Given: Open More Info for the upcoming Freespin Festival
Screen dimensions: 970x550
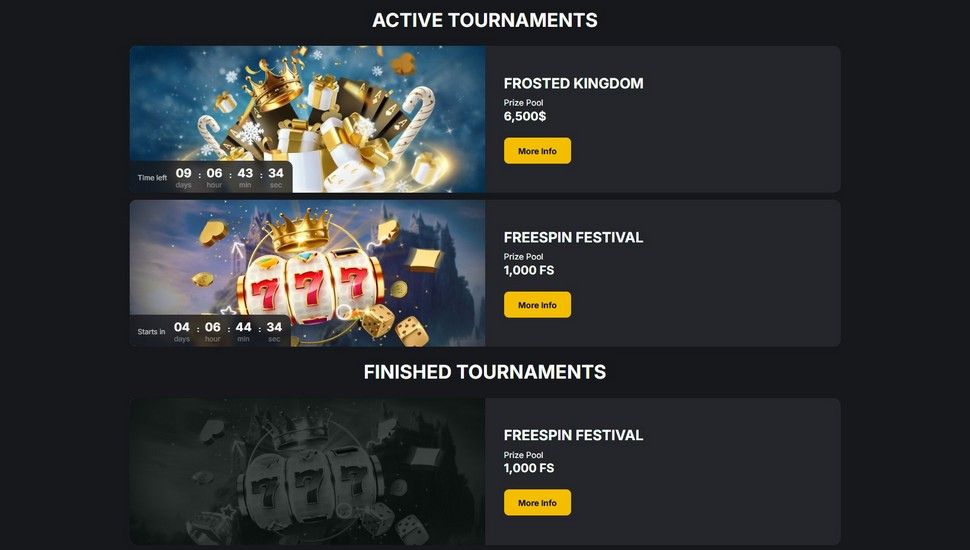Looking at the screenshot, I should click(x=537, y=305).
